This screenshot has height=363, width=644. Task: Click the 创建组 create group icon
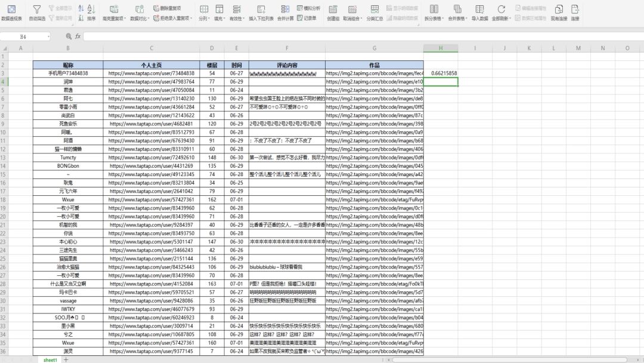pyautogui.click(x=333, y=12)
